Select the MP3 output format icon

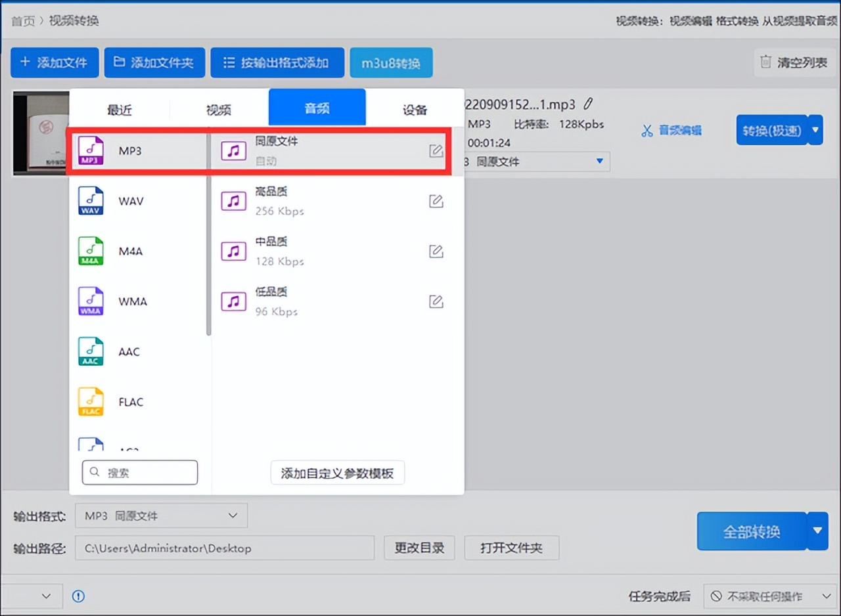(x=91, y=150)
